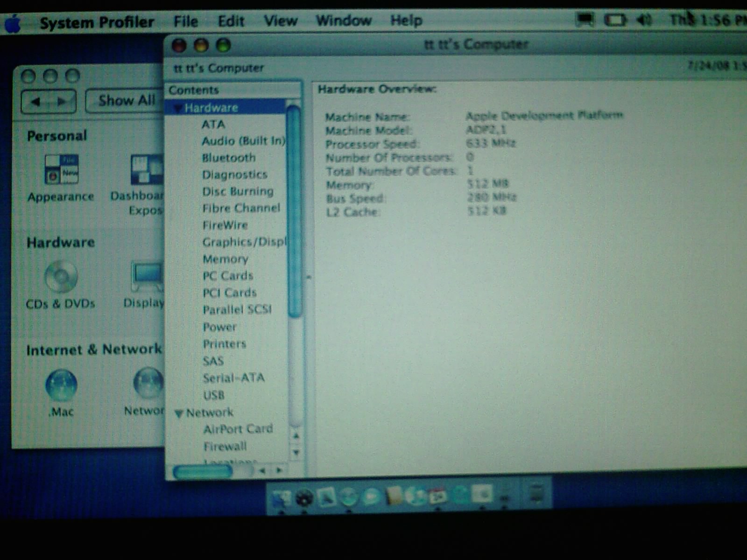The image size is (747, 560).
Task: Open the System Profiler application menu
Action: click(x=97, y=22)
